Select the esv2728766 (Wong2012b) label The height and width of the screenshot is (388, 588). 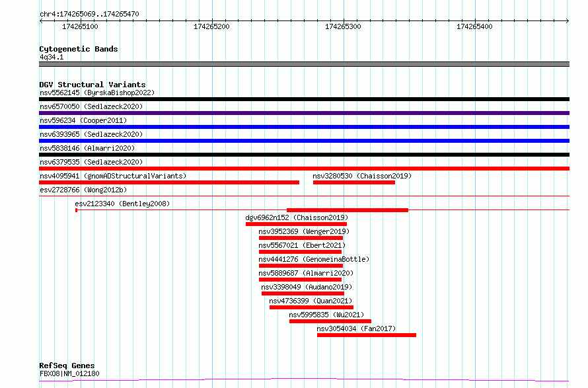[83, 190]
